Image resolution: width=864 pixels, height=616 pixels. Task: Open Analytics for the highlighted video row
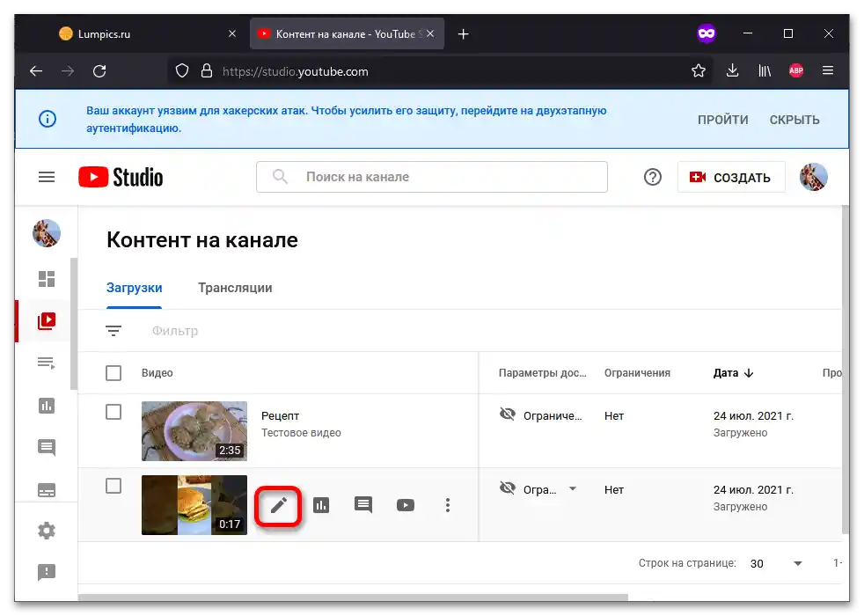pos(321,505)
